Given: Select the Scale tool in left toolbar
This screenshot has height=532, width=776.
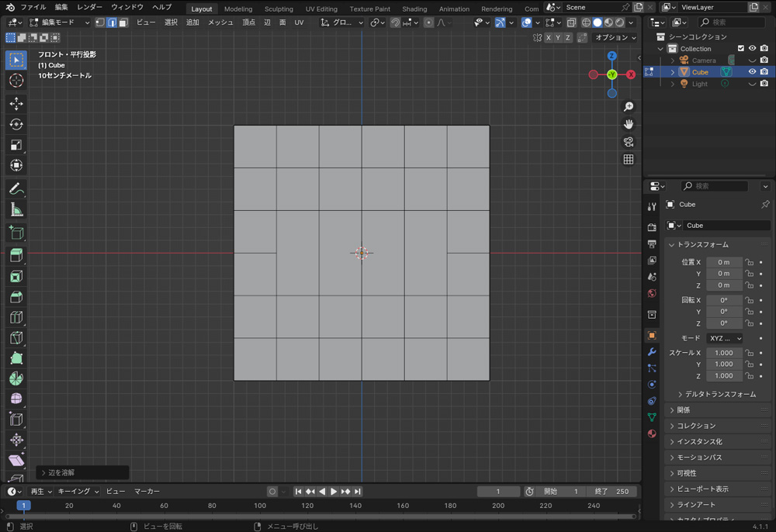Looking at the screenshot, I should 16,145.
